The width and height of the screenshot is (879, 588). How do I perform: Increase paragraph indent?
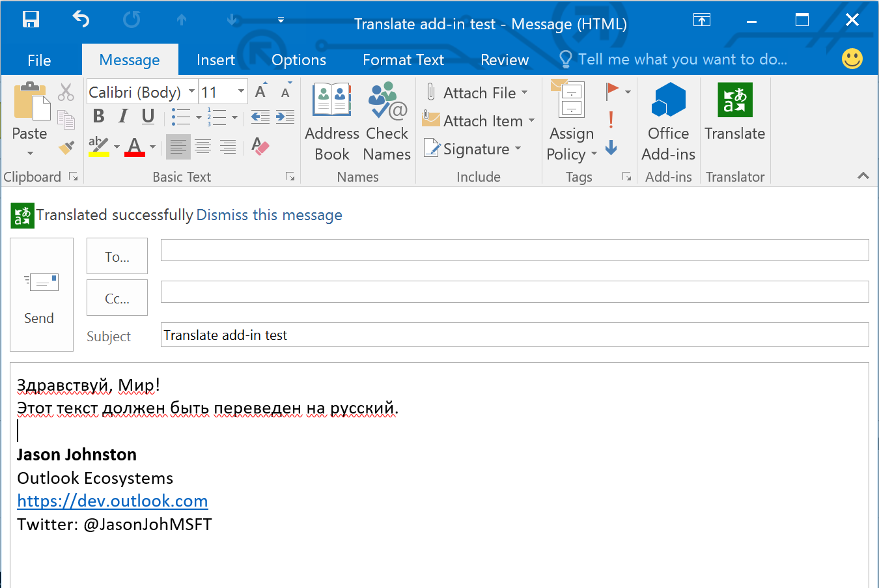(285, 117)
